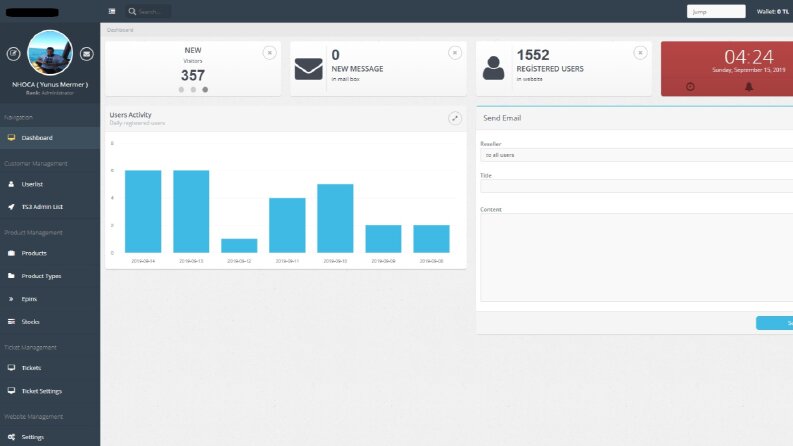Click the 357 visitors count

click(x=193, y=75)
